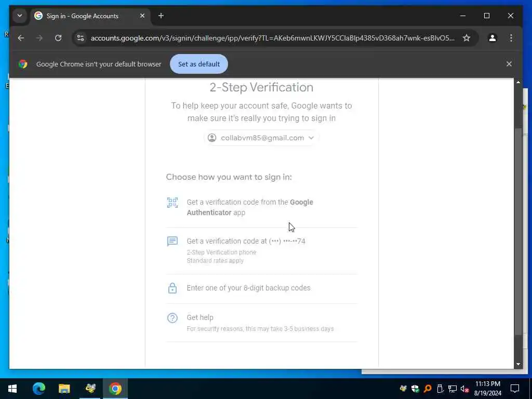The width and height of the screenshot is (532, 399).
Task: Open the notification center icon
Action: click(x=515, y=389)
